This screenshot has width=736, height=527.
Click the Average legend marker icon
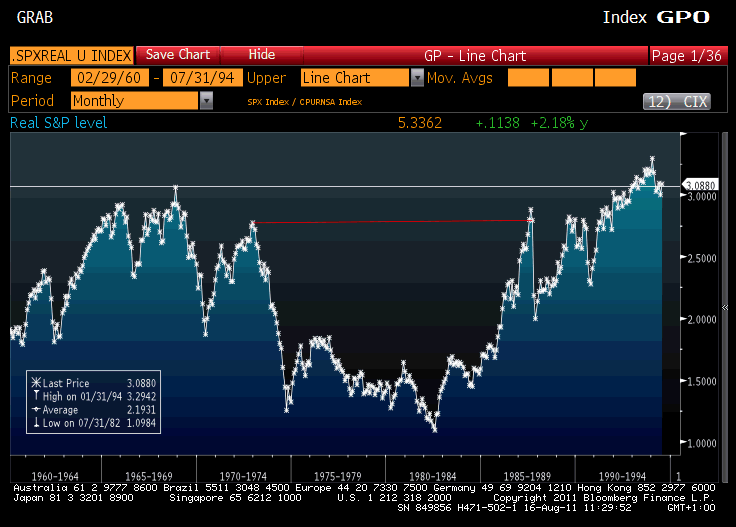(x=37, y=409)
